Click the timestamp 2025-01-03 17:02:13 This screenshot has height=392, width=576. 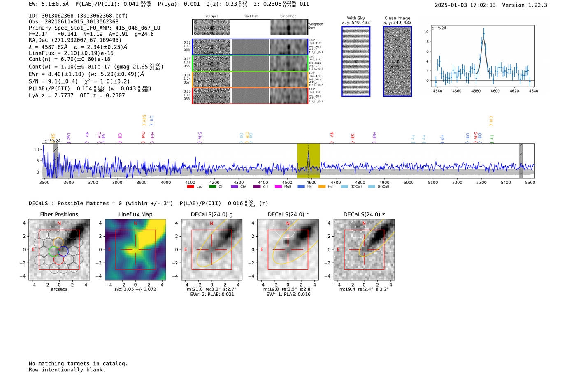465,5
